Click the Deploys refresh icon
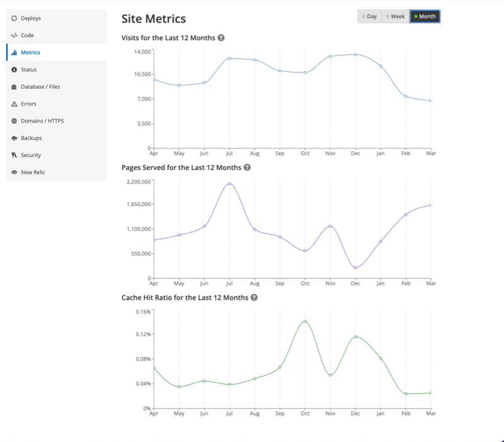 point(13,18)
